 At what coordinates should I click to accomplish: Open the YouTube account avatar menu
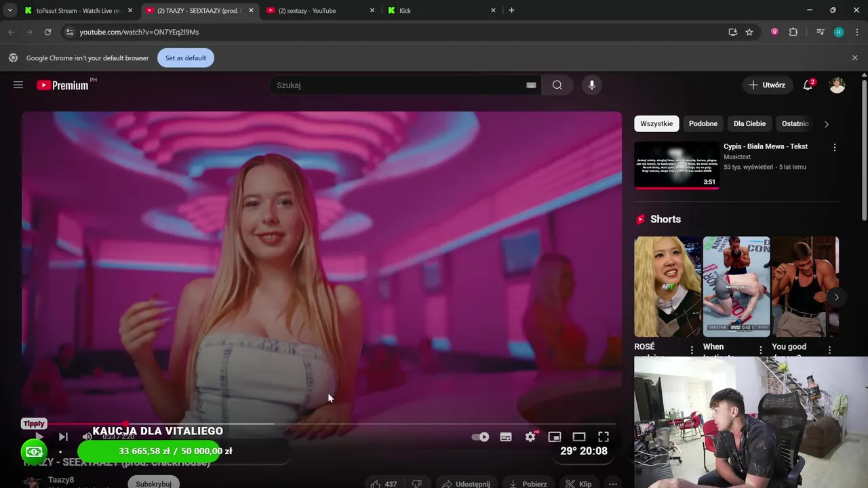tap(837, 85)
